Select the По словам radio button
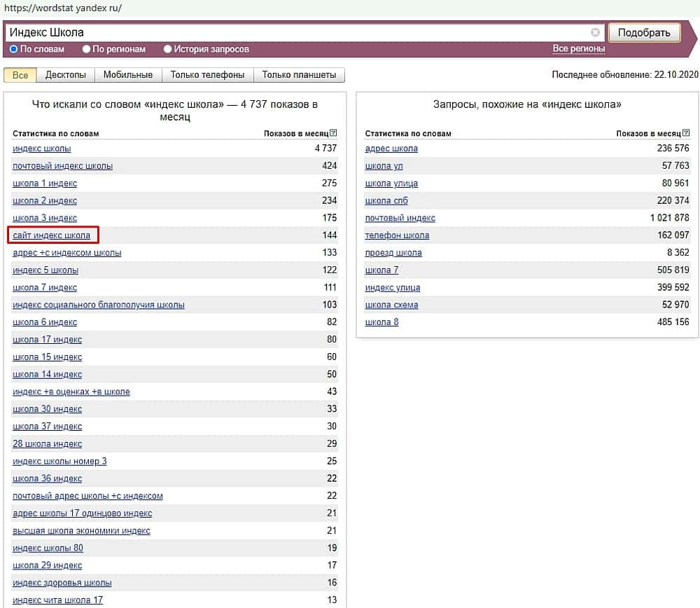The width and height of the screenshot is (700, 608). pyautogui.click(x=13, y=49)
